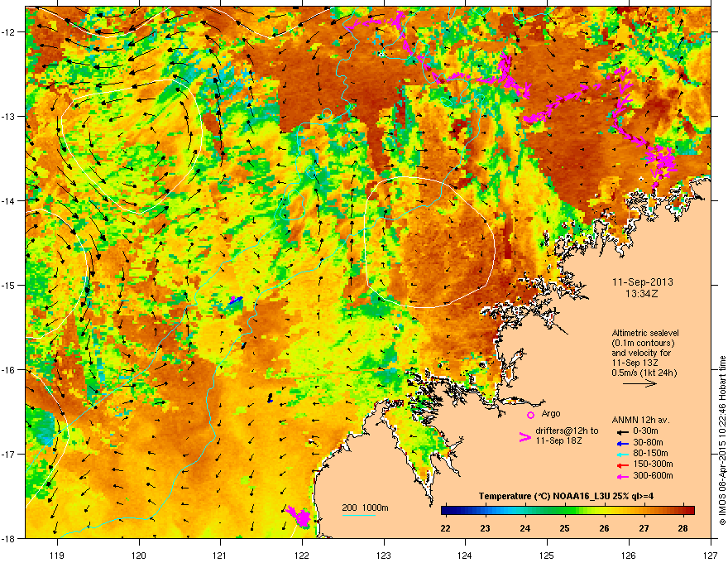
Task: Click the IMOS copyright timestamp text
Action: [x=722, y=440]
